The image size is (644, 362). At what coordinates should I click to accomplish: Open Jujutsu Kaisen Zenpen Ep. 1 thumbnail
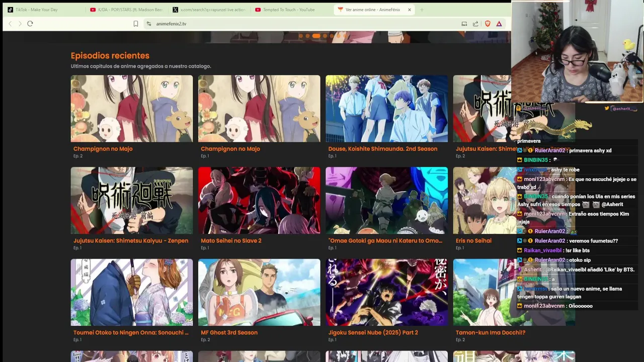[132, 201]
